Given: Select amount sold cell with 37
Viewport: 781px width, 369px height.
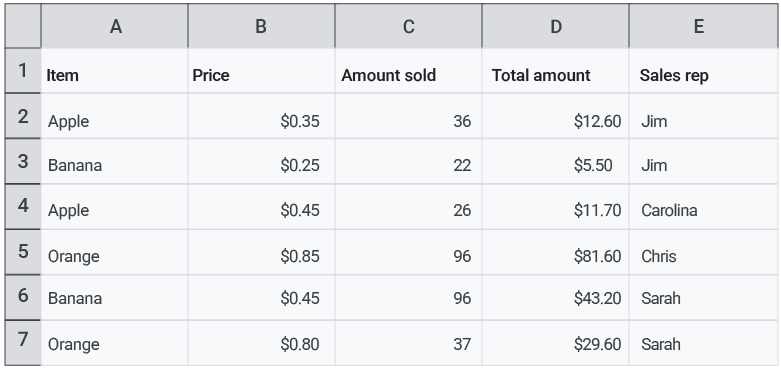Looking at the screenshot, I should [x=408, y=343].
